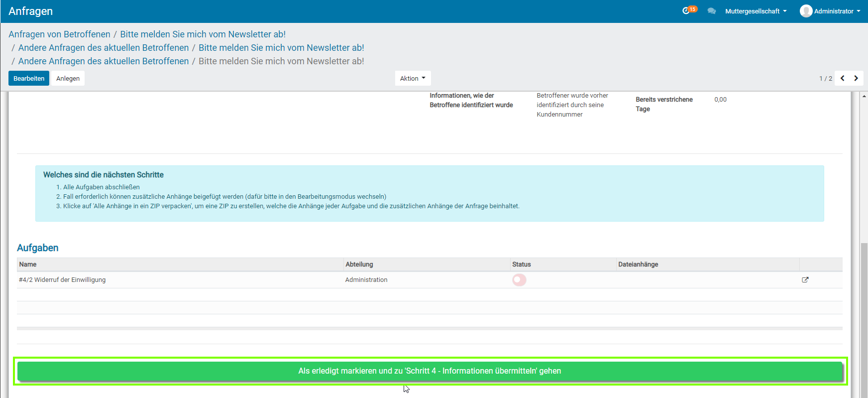
Task: Click the Anlegen button
Action: click(x=68, y=78)
